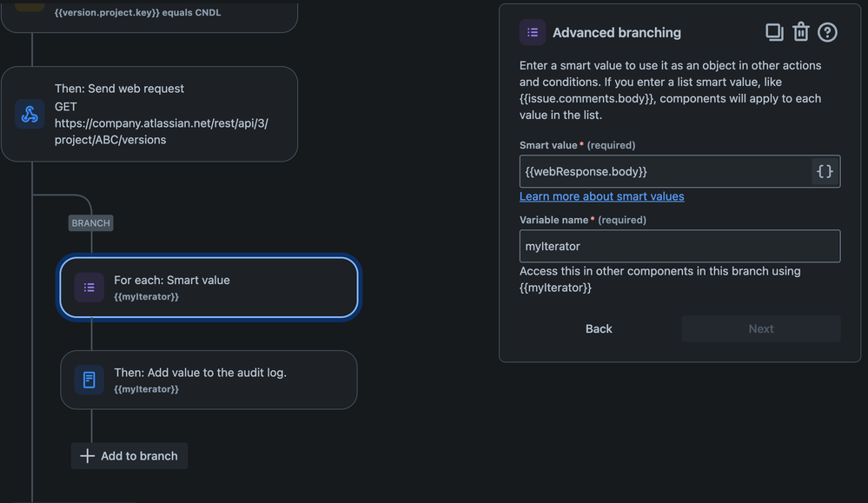
Task: Open help via question mark icon
Action: (x=827, y=33)
